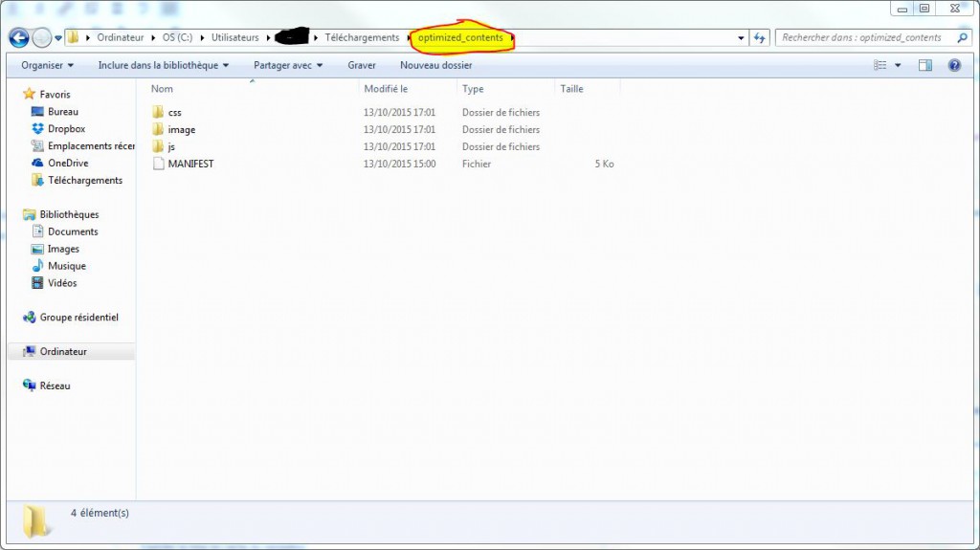Select Musique under Bibliothèques

66,266
